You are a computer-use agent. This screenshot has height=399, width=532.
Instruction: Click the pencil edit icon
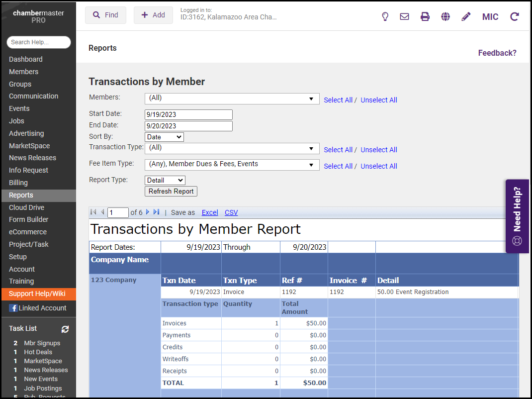pos(466,16)
